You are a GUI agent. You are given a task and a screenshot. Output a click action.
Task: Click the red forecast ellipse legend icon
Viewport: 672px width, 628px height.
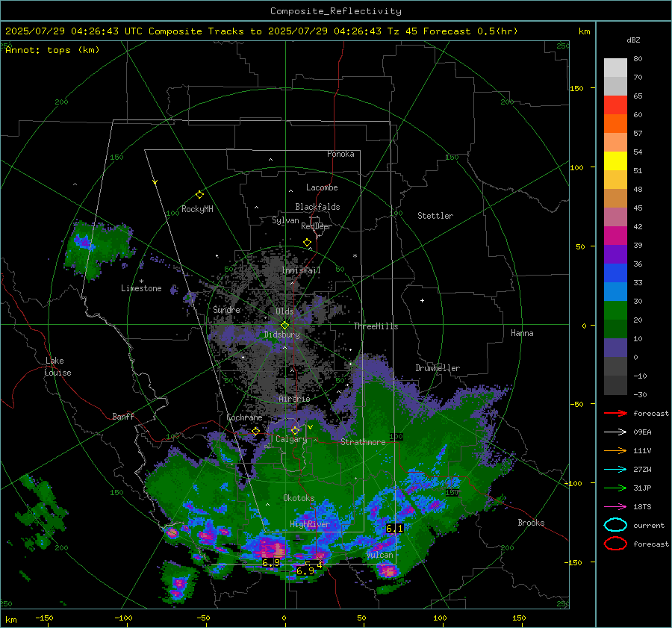[615, 544]
